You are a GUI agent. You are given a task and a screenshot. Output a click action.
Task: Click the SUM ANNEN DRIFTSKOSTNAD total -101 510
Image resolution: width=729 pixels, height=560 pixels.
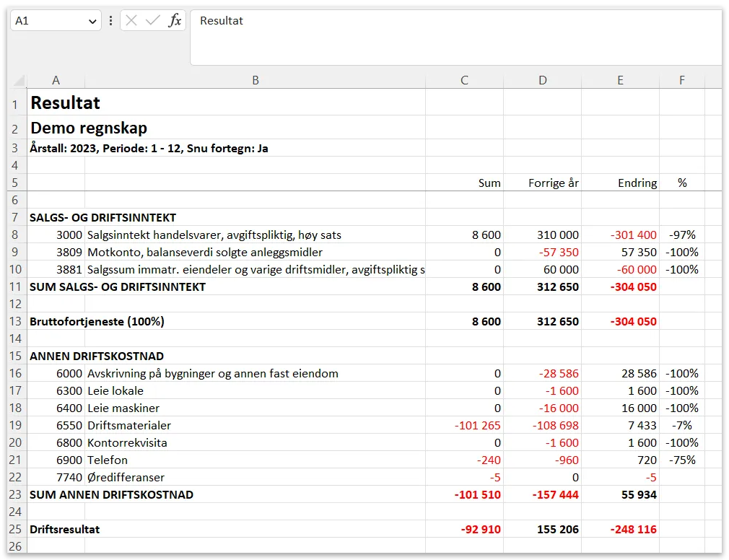[464, 494]
